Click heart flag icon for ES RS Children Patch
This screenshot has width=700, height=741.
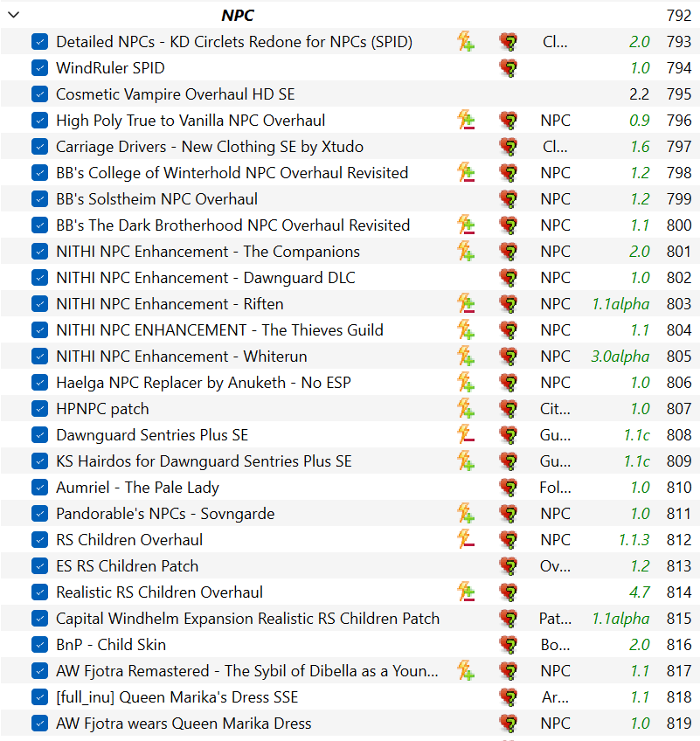click(509, 566)
